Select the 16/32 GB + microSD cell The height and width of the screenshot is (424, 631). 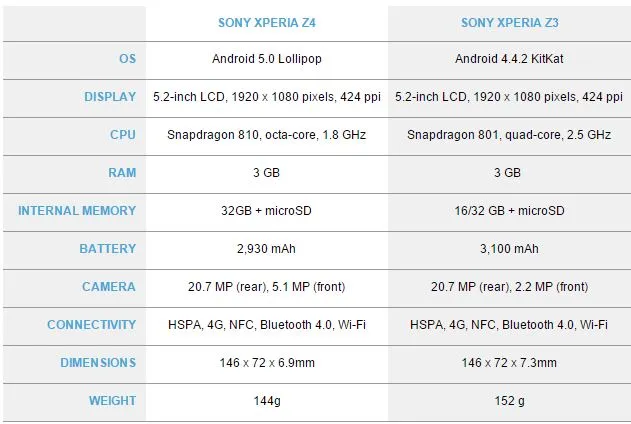(508, 211)
